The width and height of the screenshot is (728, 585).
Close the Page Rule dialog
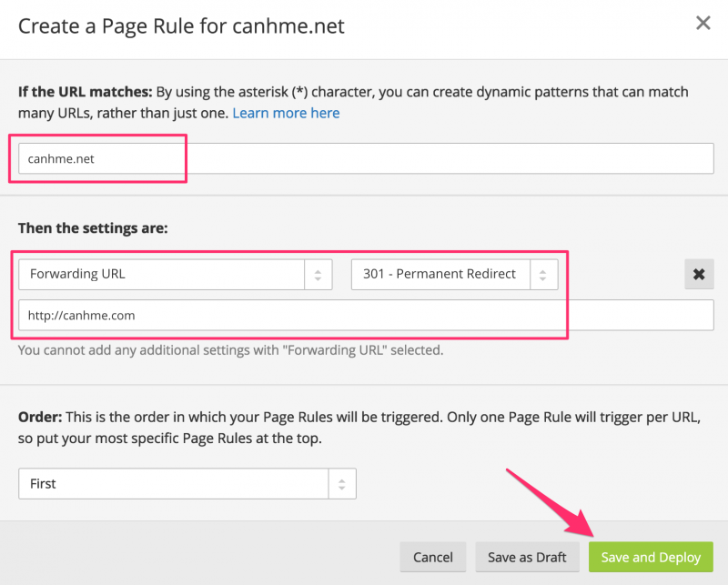click(x=703, y=24)
